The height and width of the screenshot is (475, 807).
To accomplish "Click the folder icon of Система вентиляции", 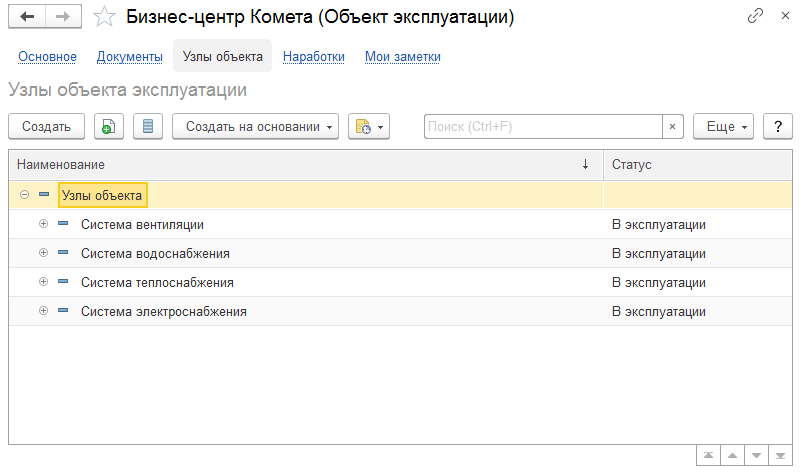I will coord(63,223).
